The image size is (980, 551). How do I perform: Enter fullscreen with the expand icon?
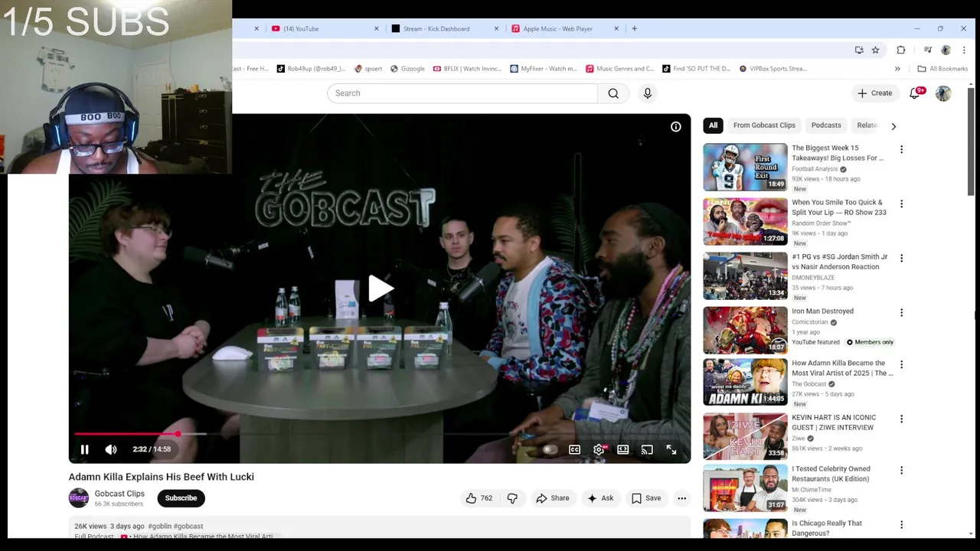671,450
